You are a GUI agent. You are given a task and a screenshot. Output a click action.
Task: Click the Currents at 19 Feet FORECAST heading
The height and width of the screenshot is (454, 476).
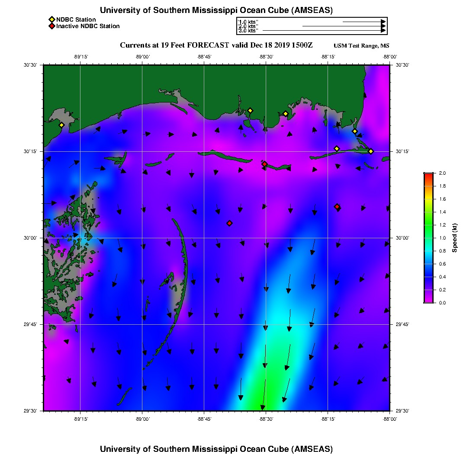(216, 45)
